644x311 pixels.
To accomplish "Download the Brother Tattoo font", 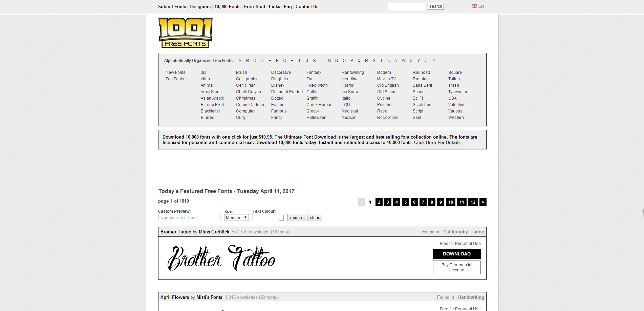I will pos(457,254).
